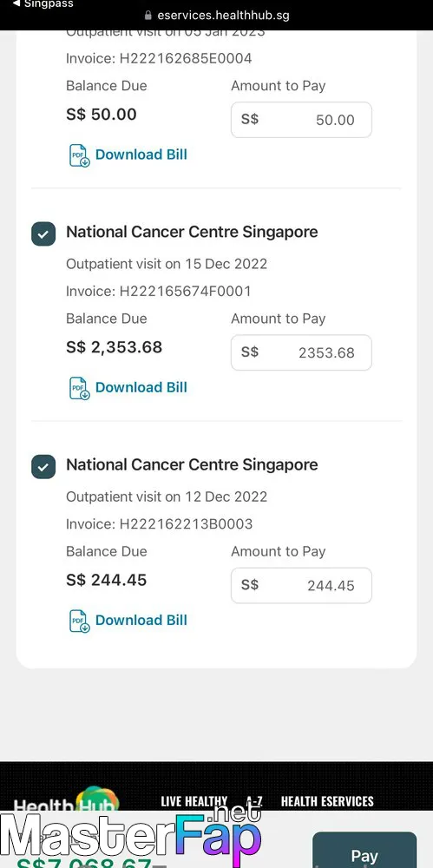Edit the amount to pay field showing 2353.68
This screenshot has width=433, height=868.
click(301, 352)
